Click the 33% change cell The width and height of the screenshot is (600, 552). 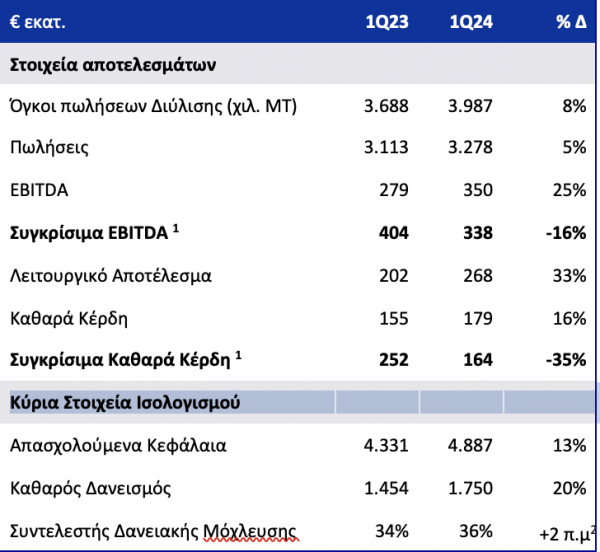[x=570, y=276]
